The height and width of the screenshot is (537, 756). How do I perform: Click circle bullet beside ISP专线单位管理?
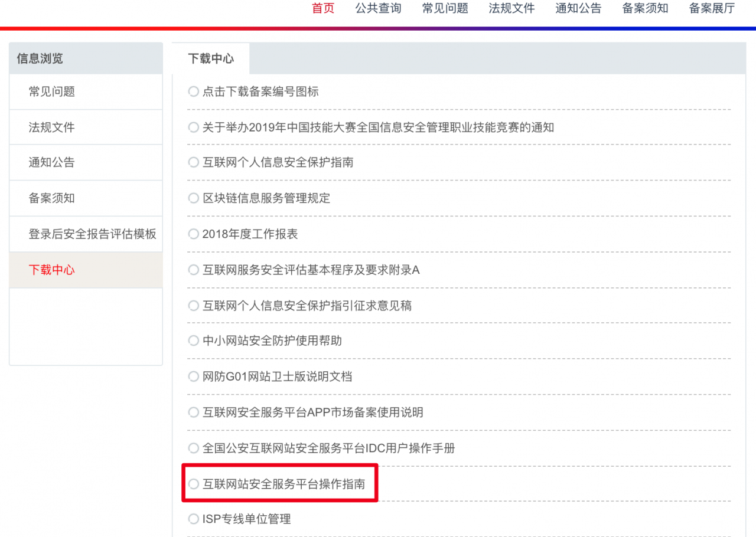193,519
